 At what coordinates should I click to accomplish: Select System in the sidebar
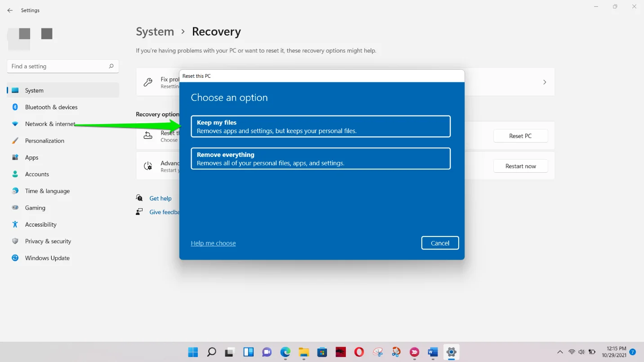[63, 90]
